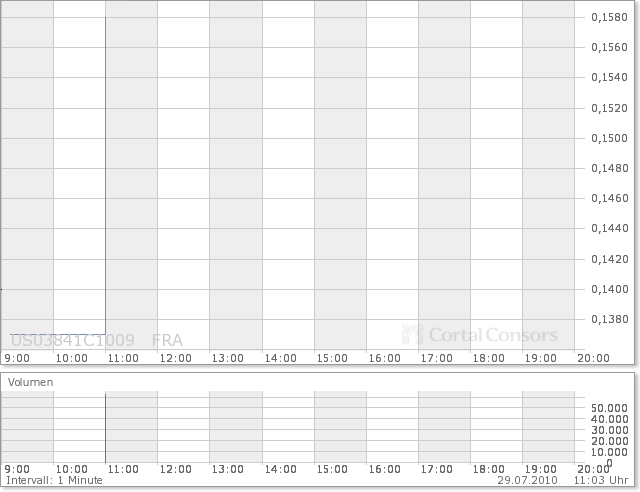Image resolution: width=640 pixels, height=492 pixels.
Task: Click the blue vertical price spike line
Action: point(105,176)
